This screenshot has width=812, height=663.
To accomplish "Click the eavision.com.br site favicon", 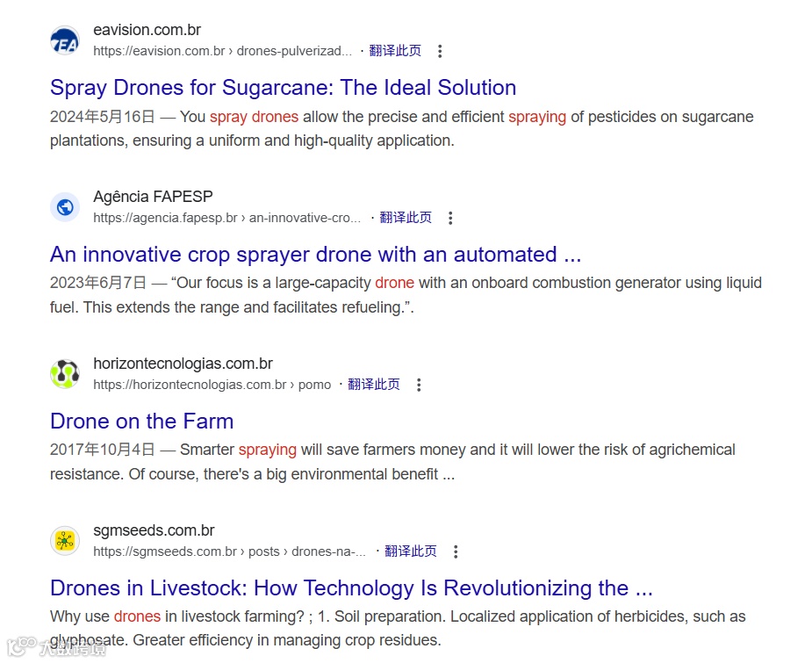I will (x=65, y=40).
